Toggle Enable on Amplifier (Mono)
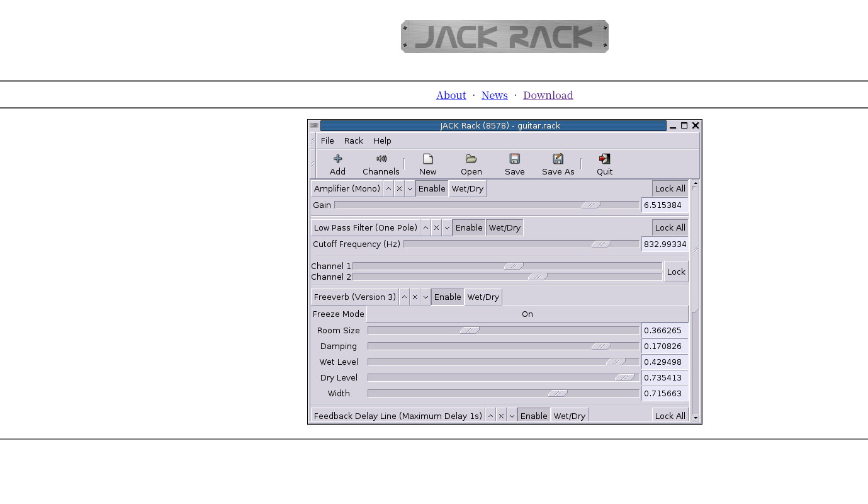 [x=432, y=188]
